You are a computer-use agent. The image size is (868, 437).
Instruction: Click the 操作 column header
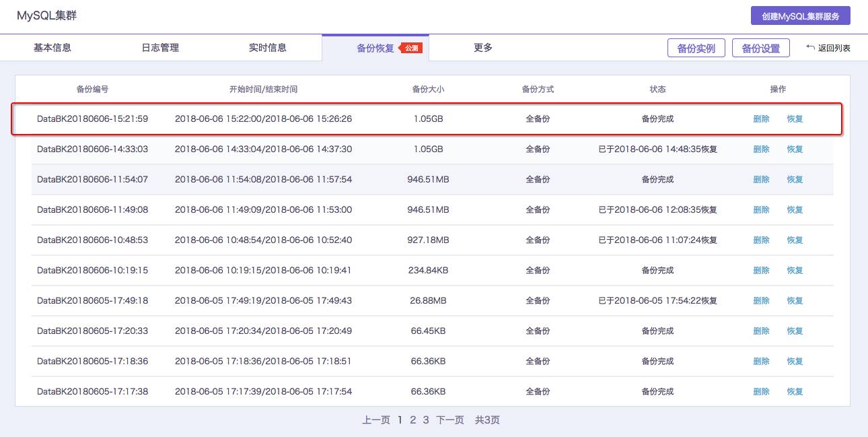click(778, 89)
